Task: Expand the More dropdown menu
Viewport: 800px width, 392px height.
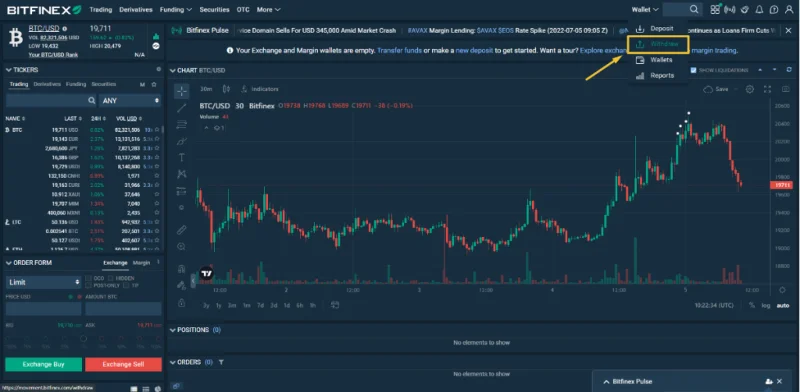Action: tap(268, 9)
